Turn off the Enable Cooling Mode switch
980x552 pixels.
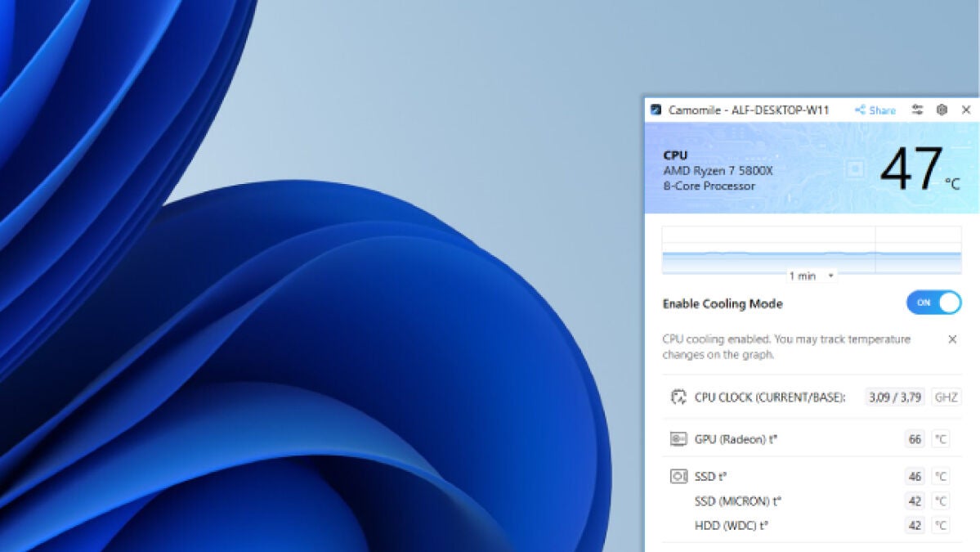tap(933, 303)
